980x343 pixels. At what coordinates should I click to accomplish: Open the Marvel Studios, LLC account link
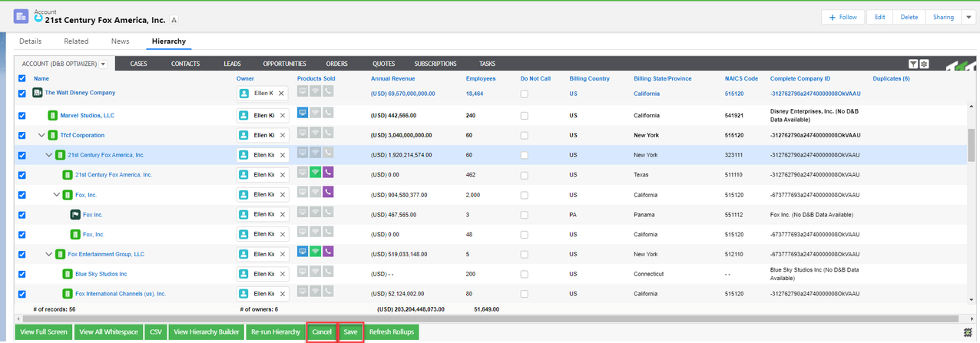(x=87, y=116)
